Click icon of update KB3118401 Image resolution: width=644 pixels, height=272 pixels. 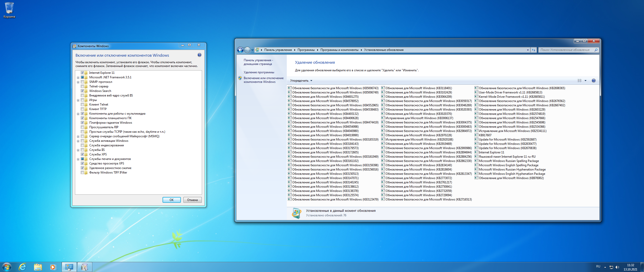point(383,88)
